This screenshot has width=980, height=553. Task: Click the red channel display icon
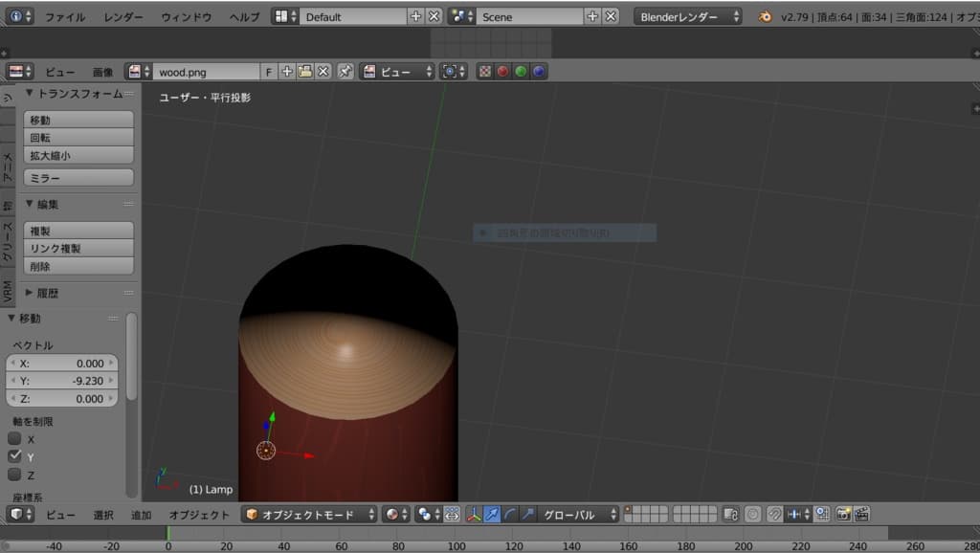pyautogui.click(x=503, y=72)
